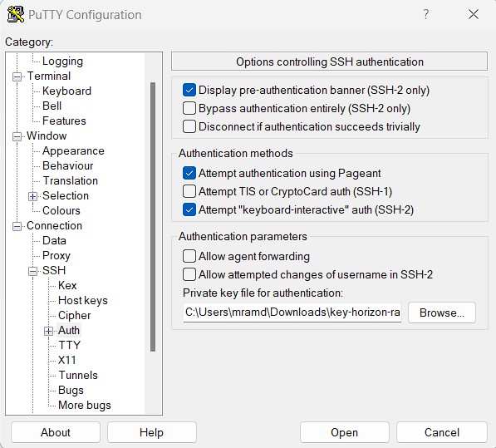Select Bell category
Screen dimensions: 496x448
click(52, 106)
